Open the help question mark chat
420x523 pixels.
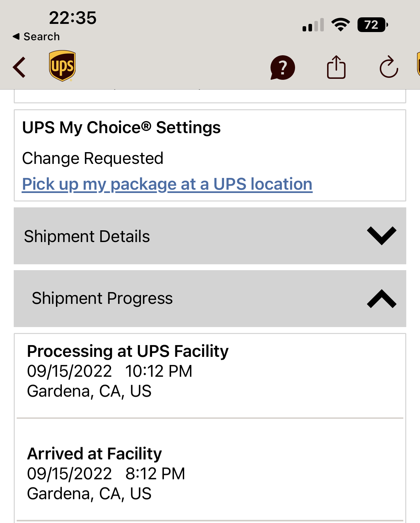[283, 68]
